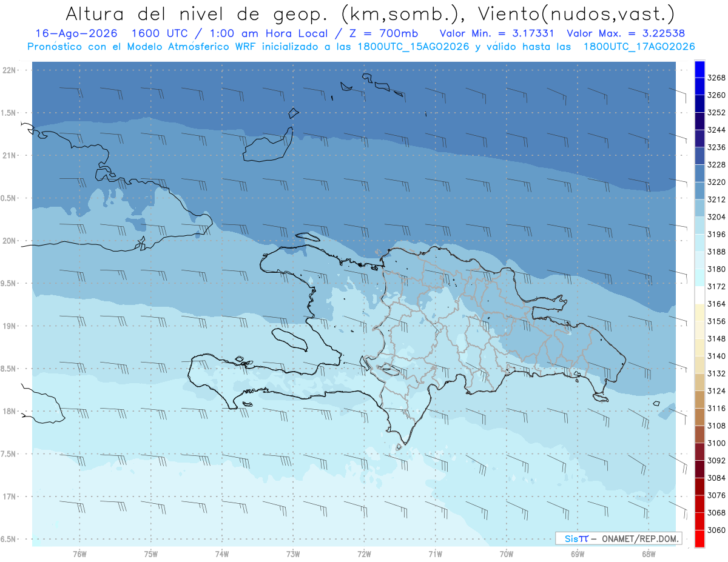The image size is (728, 562).
Task: Click the 3204 colorbar value
Action: pyautogui.click(x=716, y=217)
